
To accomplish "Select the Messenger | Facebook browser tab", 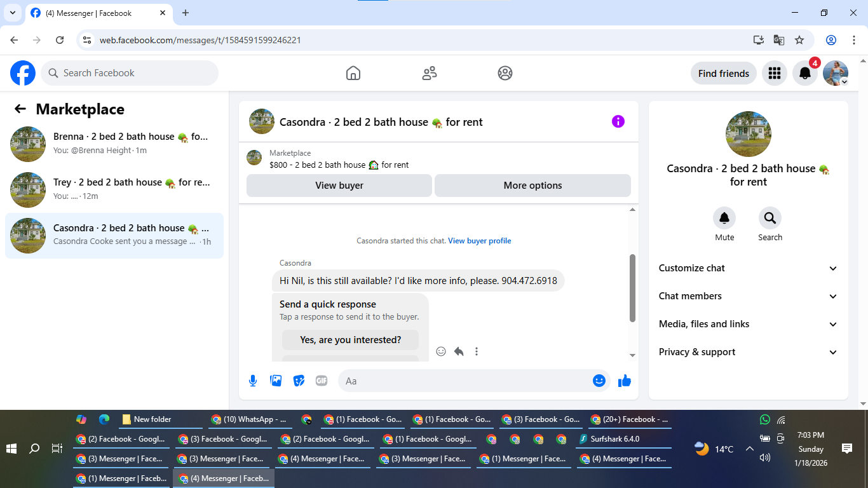I will (99, 13).
